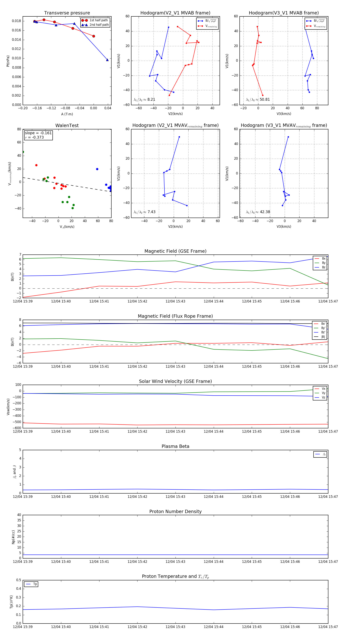This screenshot has width=351, height=644.
Task: Click the "r = -0.373" correlation annotation
Action: (x=35, y=137)
